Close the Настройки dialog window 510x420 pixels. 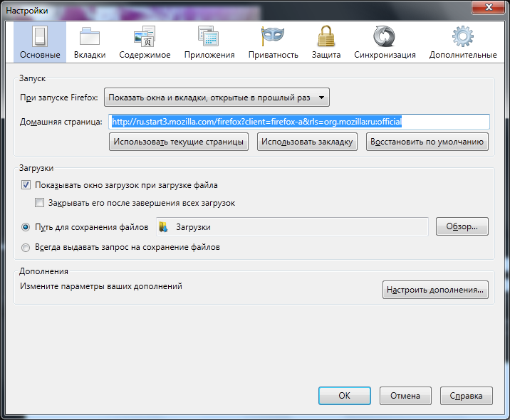[489, 7]
